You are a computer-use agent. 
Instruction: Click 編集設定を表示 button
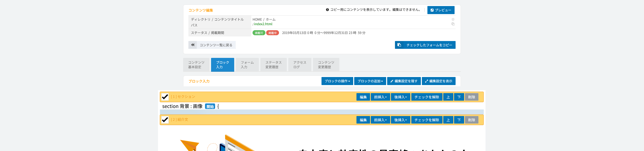point(438,81)
